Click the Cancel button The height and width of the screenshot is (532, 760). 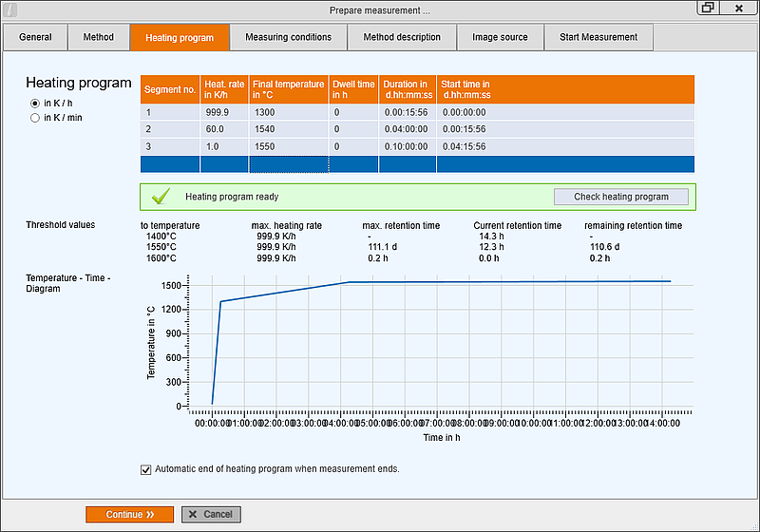(211, 515)
